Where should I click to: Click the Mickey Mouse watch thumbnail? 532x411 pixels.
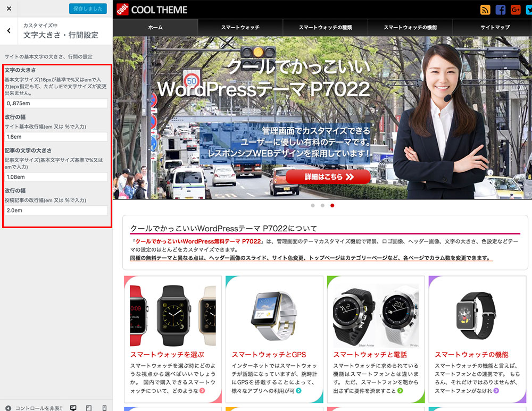click(x=477, y=315)
